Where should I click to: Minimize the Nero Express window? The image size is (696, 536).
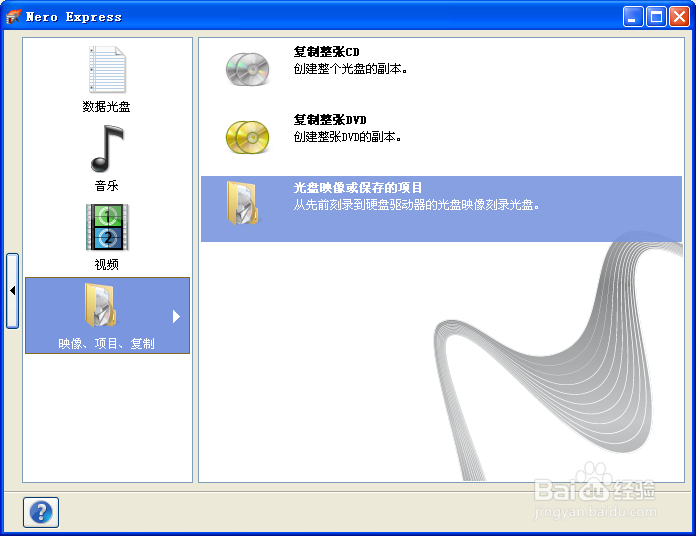click(633, 17)
